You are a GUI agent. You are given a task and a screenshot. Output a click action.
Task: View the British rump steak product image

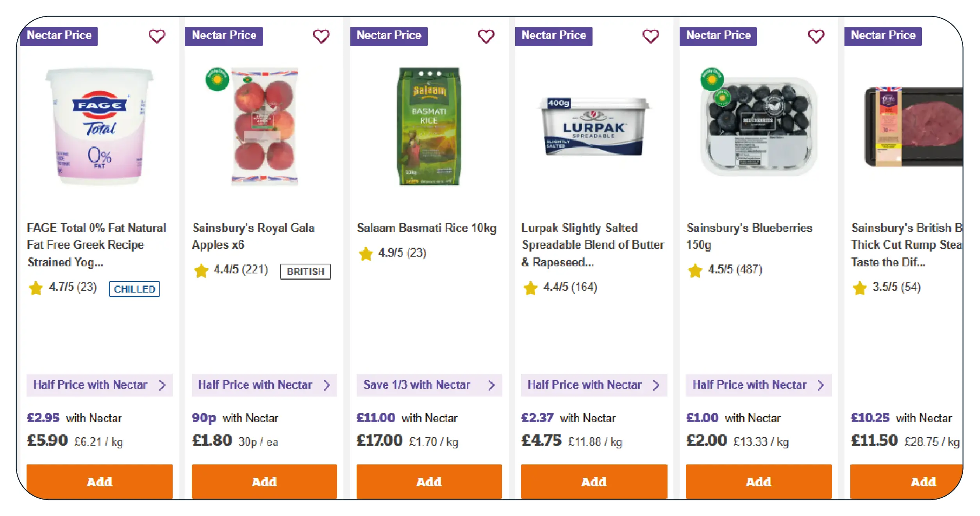click(x=914, y=126)
